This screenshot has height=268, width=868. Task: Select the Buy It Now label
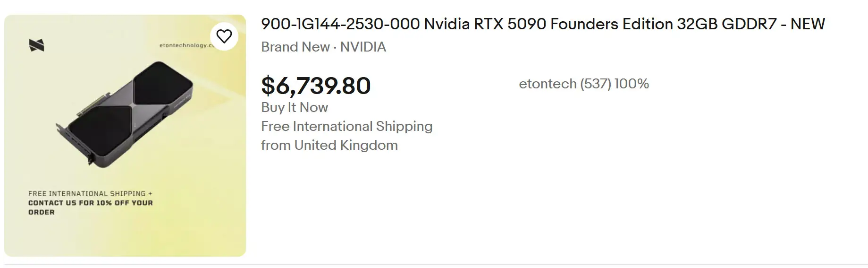[295, 107]
